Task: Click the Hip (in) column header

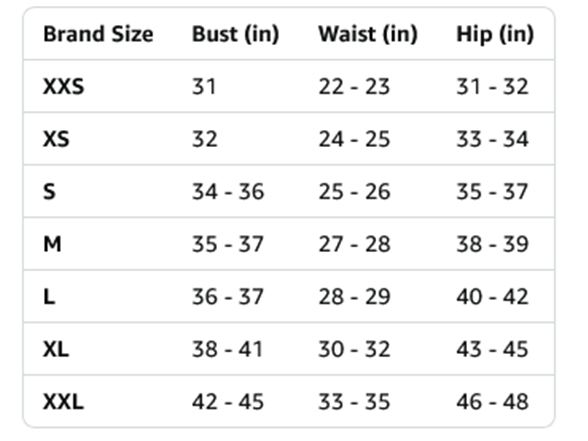Action: point(495,34)
